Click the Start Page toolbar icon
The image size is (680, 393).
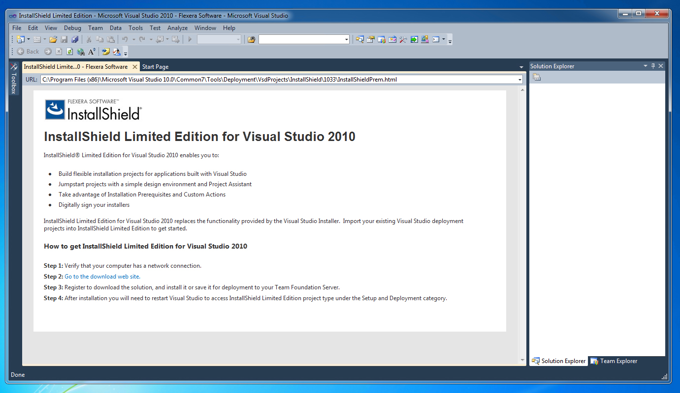coord(414,39)
